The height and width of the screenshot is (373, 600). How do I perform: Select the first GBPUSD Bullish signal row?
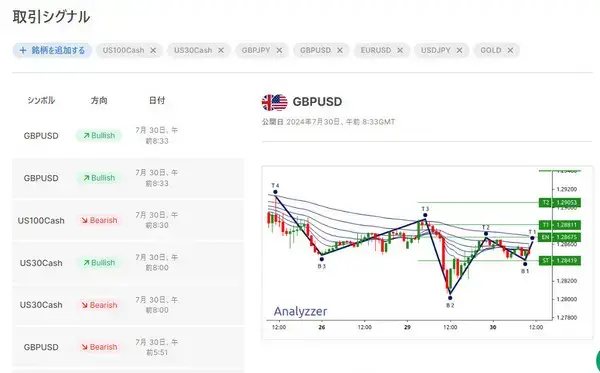pos(128,136)
